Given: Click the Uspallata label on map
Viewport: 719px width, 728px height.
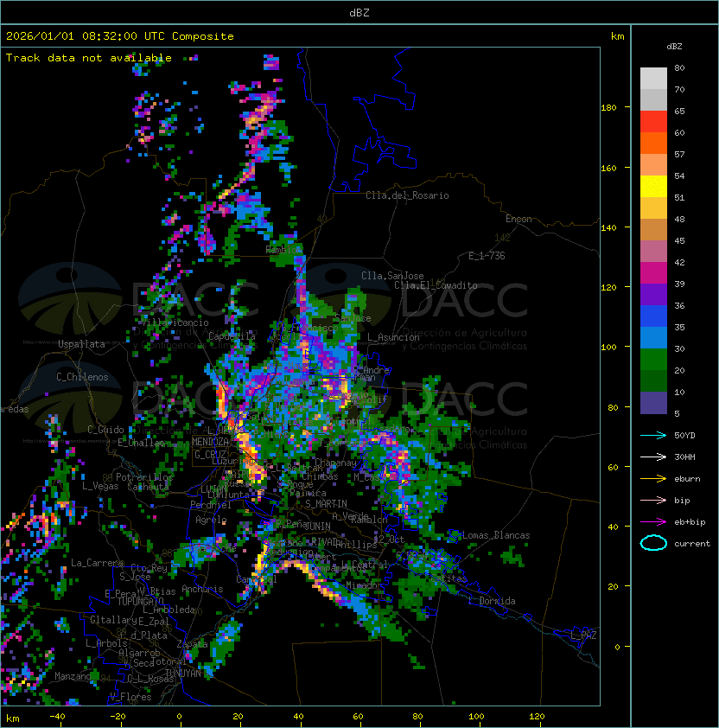Looking at the screenshot, I should (x=81, y=344).
